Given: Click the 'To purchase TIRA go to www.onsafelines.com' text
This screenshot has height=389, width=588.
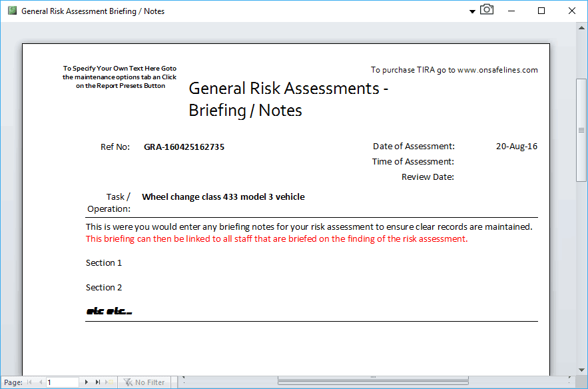Looking at the screenshot, I should [x=454, y=70].
